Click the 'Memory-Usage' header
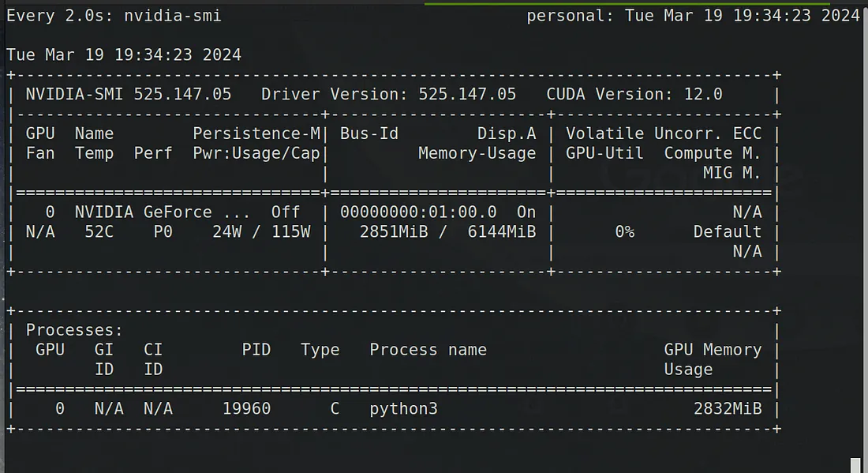868x473 pixels. pyautogui.click(x=477, y=153)
